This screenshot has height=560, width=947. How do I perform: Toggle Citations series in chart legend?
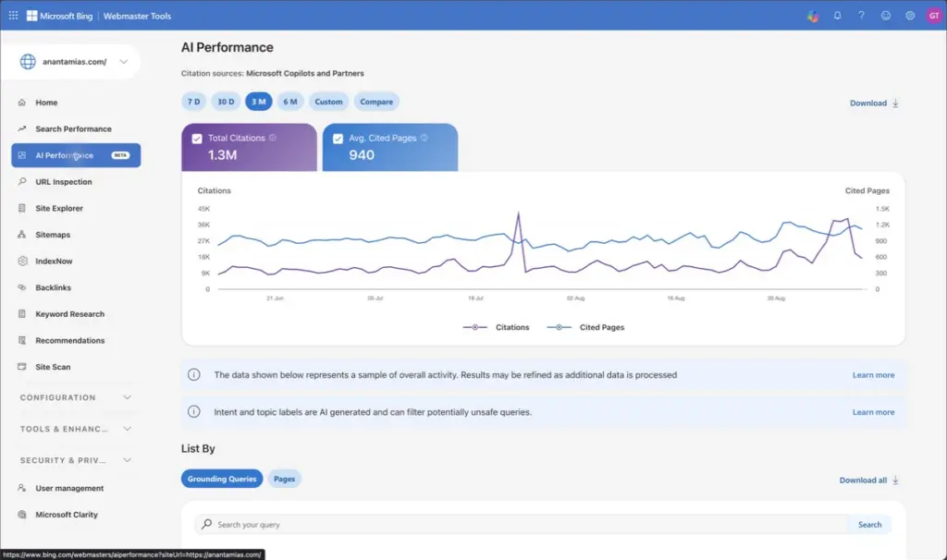[497, 327]
